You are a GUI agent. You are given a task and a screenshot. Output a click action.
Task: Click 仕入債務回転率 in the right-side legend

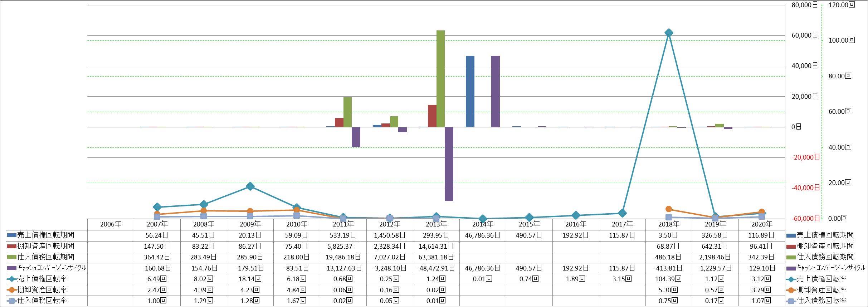point(821,301)
